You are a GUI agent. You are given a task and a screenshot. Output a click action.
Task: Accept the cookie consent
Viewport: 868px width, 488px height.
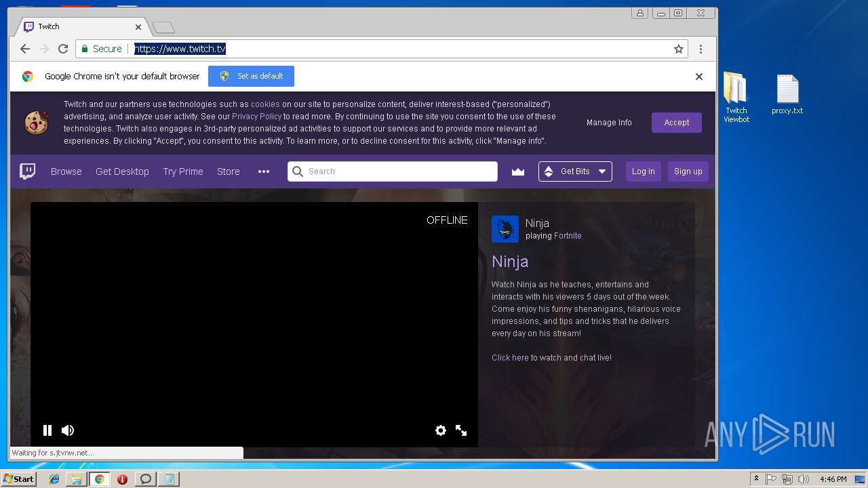click(677, 123)
